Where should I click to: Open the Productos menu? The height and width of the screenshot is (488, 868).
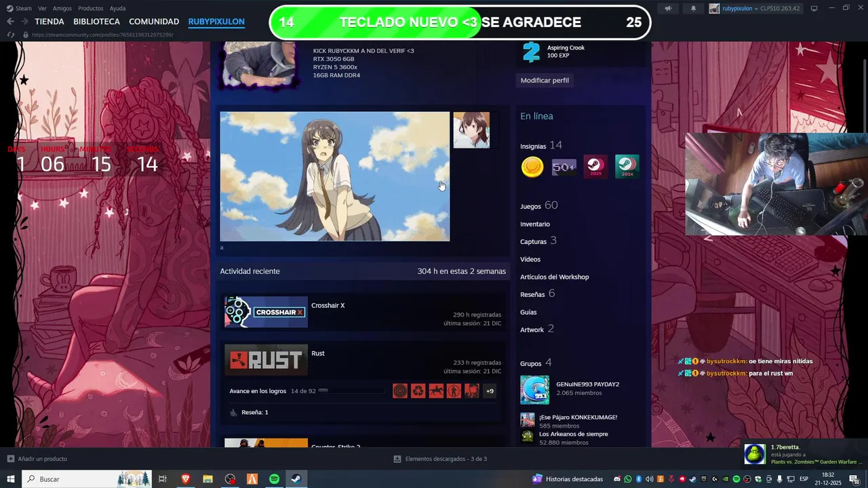91,8
